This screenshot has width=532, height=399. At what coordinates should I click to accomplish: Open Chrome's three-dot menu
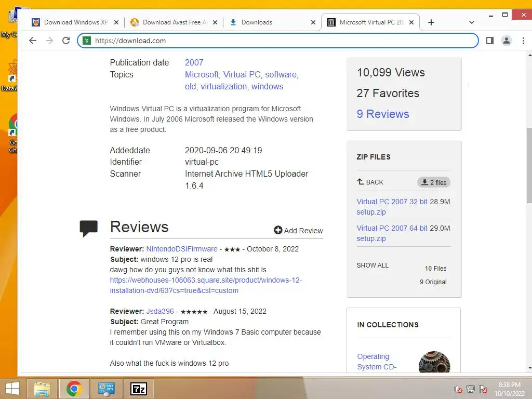click(523, 41)
